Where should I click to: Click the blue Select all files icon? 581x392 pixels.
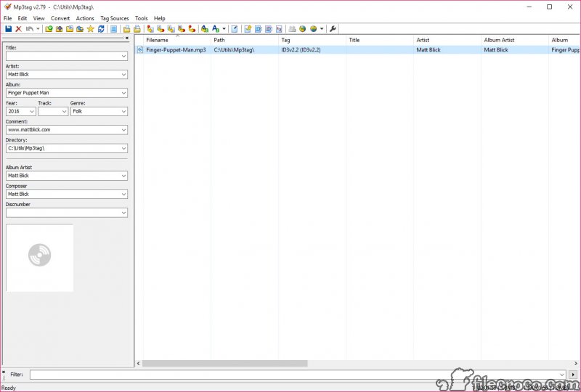click(x=114, y=28)
